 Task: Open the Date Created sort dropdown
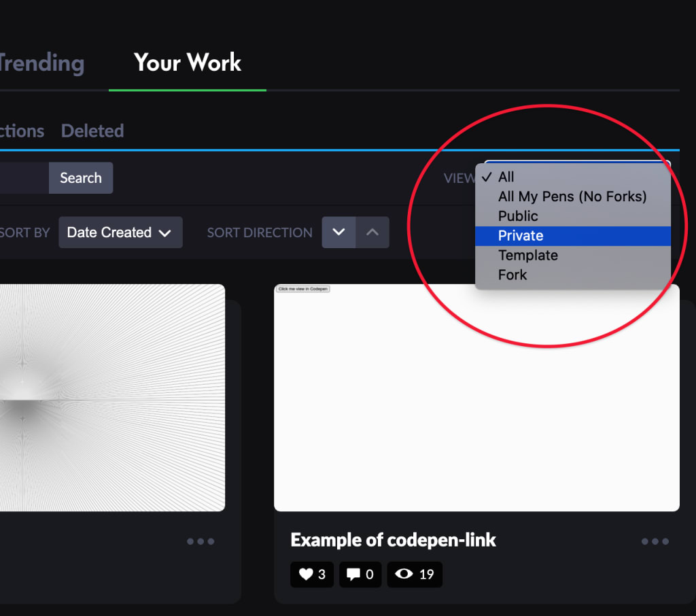(x=120, y=233)
